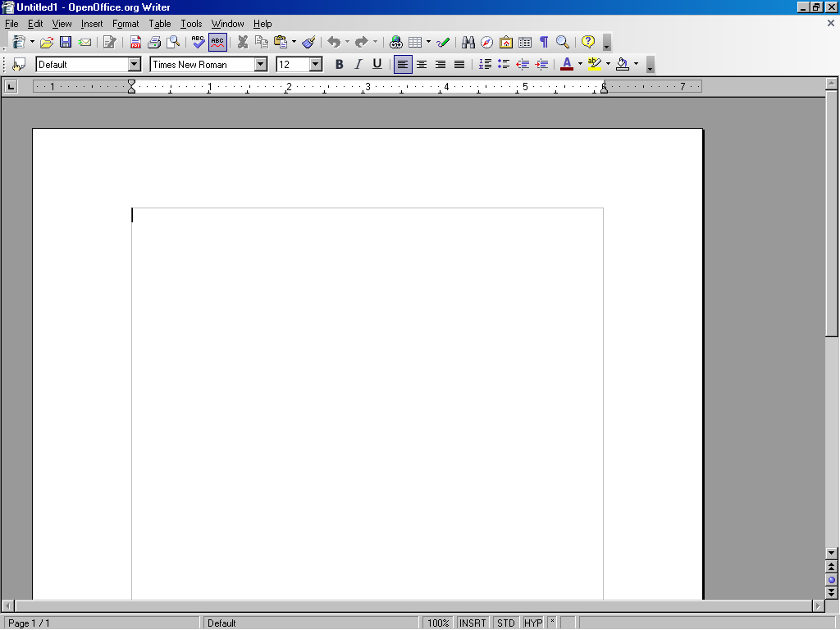
Task: Click the Redo arrow
Action: (362, 42)
